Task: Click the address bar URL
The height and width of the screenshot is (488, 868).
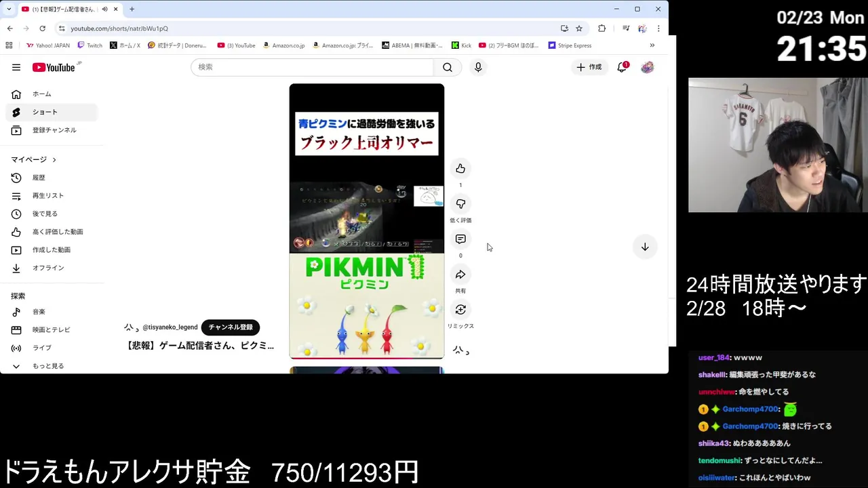Action: tap(119, 28)
